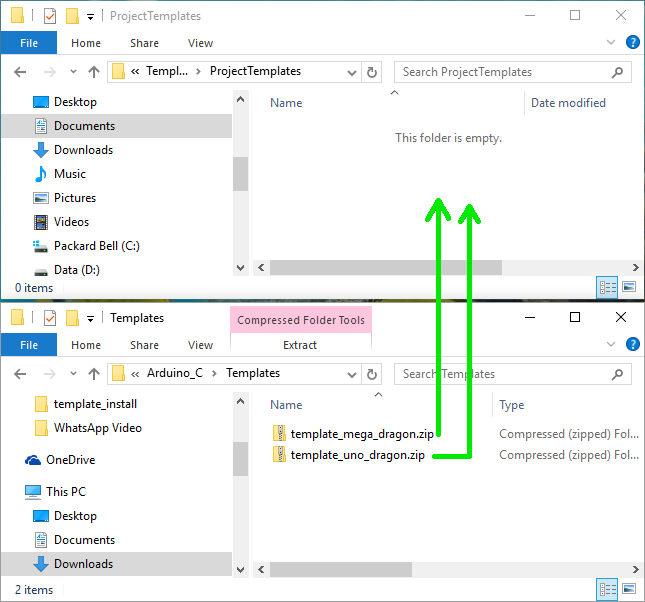Open the Extract tab under Compressed Folder Tools

click(x=300, y=345)
